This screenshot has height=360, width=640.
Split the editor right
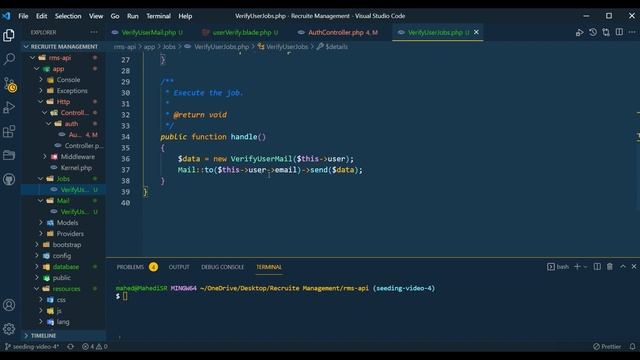tap(619, 32)
